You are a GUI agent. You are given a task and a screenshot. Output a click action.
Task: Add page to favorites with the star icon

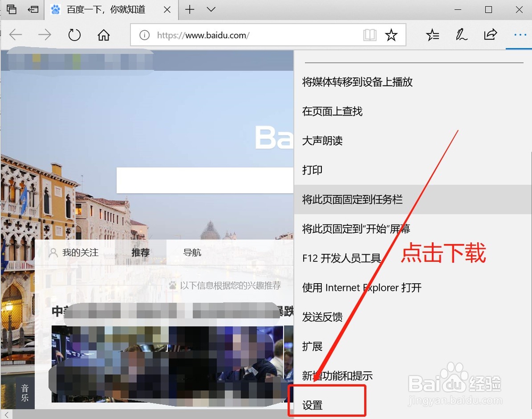pos(392,35)
